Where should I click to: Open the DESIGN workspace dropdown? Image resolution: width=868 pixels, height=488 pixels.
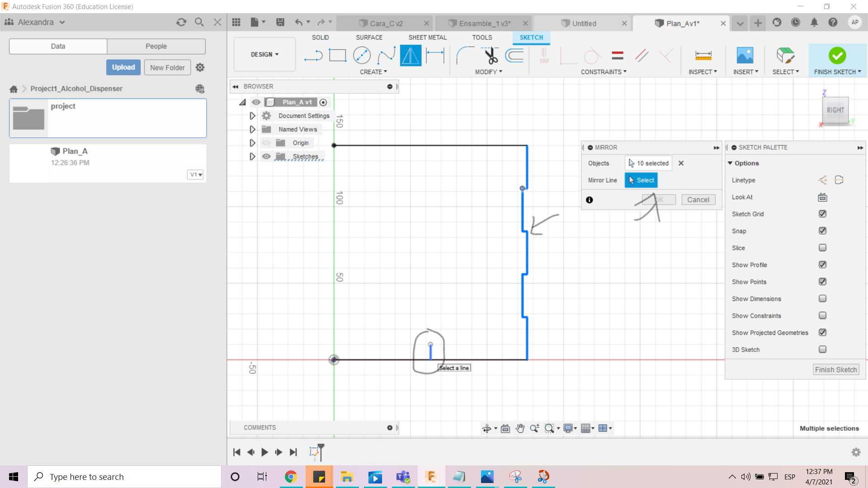click(x=264, y=54)
